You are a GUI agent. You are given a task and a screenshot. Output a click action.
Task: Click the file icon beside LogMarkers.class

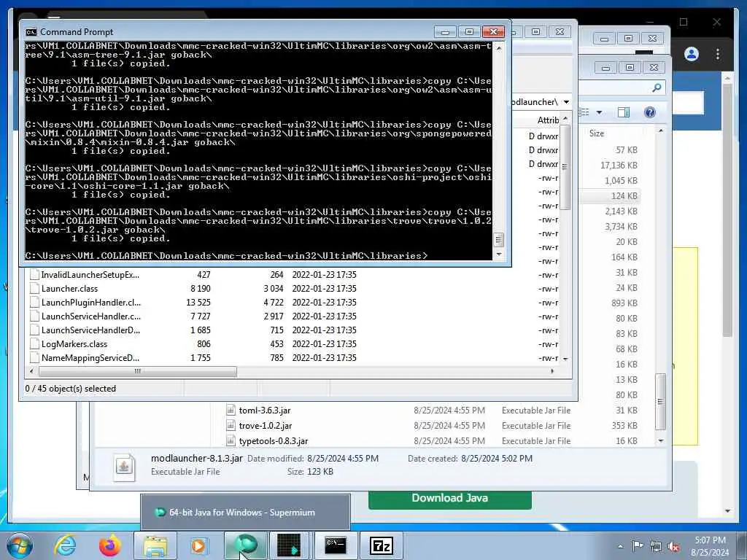34,344
